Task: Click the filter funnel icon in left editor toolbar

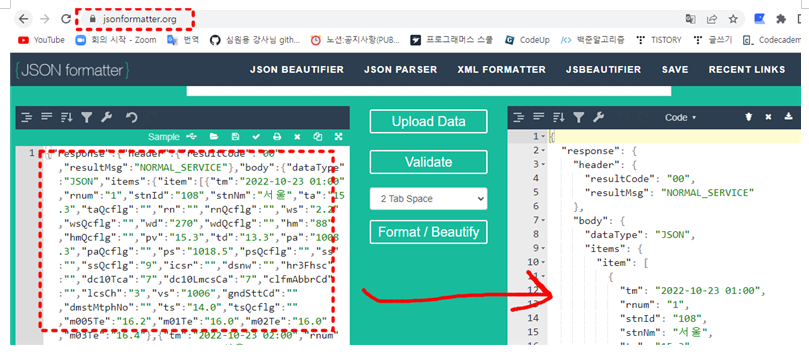Action: pos(86,118)
